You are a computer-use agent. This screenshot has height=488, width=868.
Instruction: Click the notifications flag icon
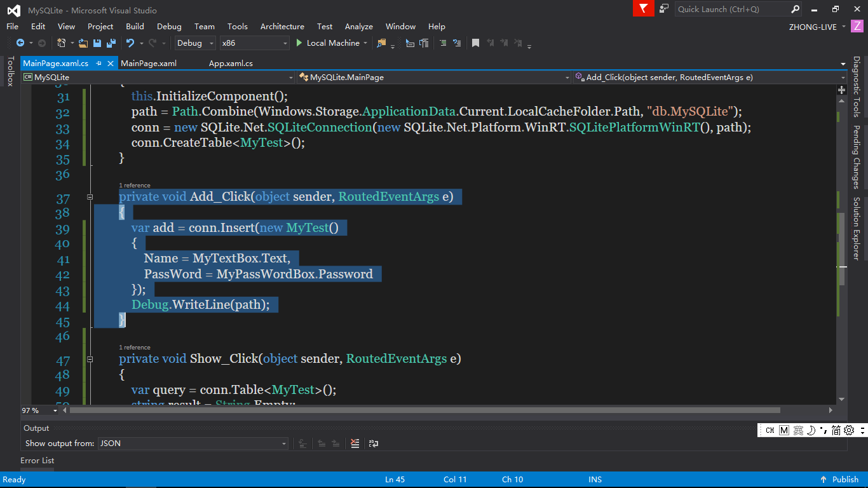tap(644, 8)
